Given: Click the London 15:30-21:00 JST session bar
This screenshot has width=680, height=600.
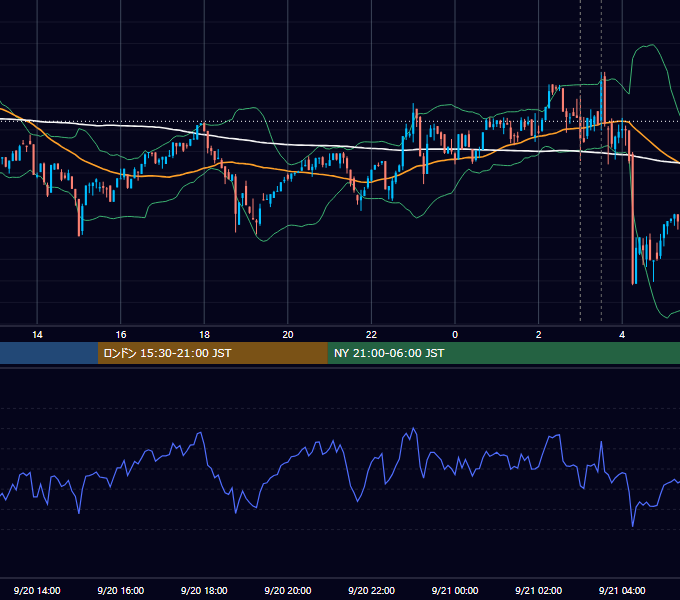Looking at the screenshot, I should click(x=212, y=353).
